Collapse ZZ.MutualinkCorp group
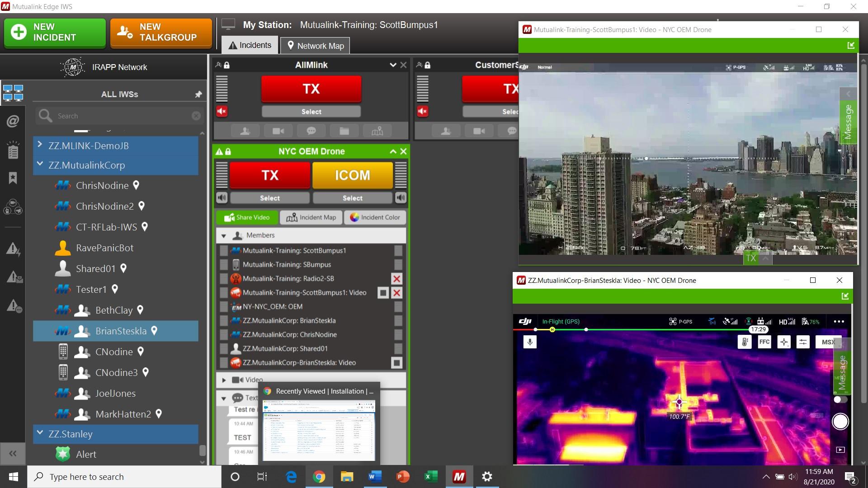The image size is (868, 488). point(40,164)
